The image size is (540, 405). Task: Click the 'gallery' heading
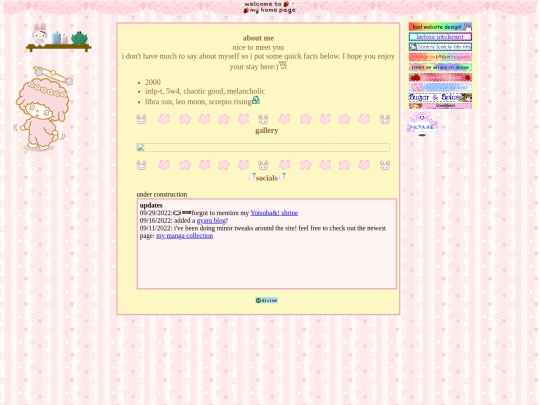pos(267,131)
